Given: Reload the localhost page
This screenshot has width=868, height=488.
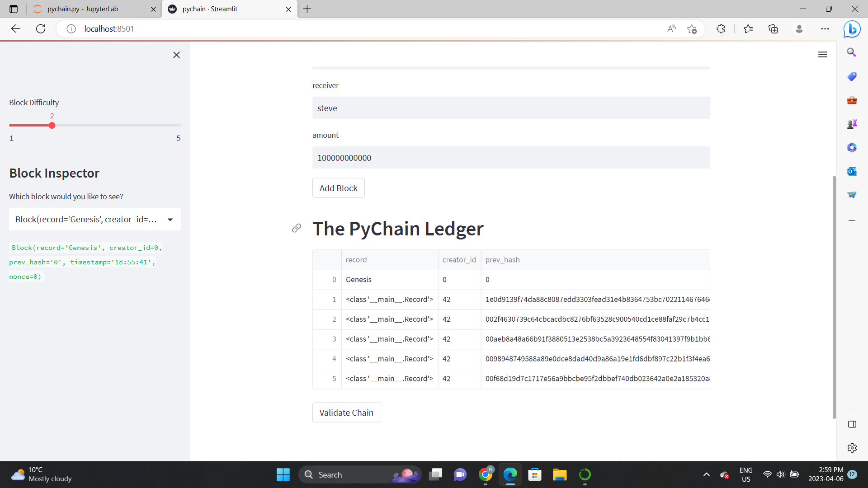Looking at the screenshot, I should [x=41, y=28].
